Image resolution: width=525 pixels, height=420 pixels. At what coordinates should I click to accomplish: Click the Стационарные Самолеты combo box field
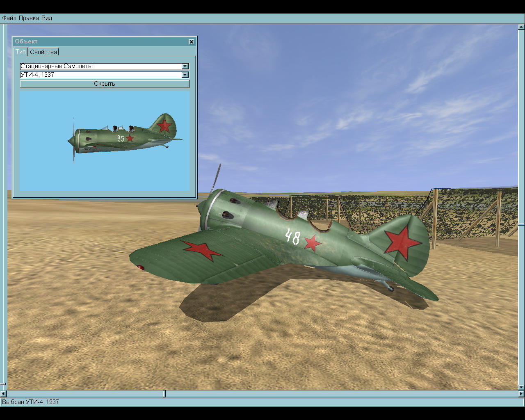pyautogui.click(x=104, y=66)
